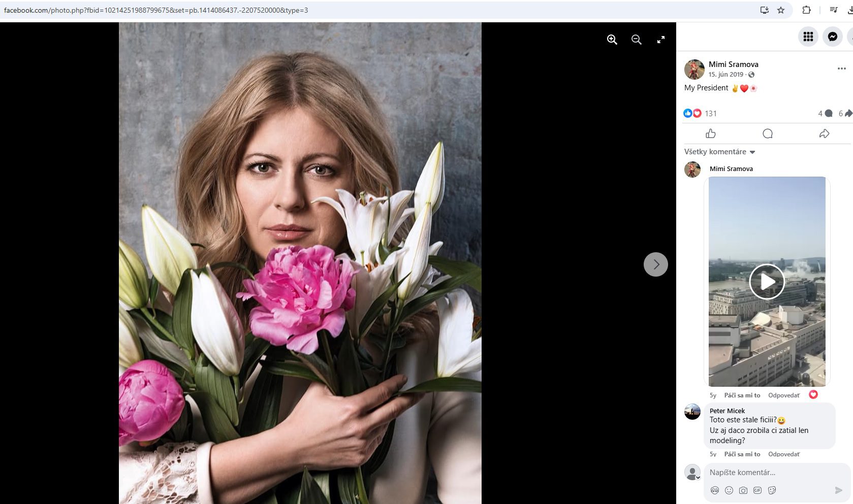Zoom in on the photo
The image size is (853, 504).
click(x=612, y=40)
